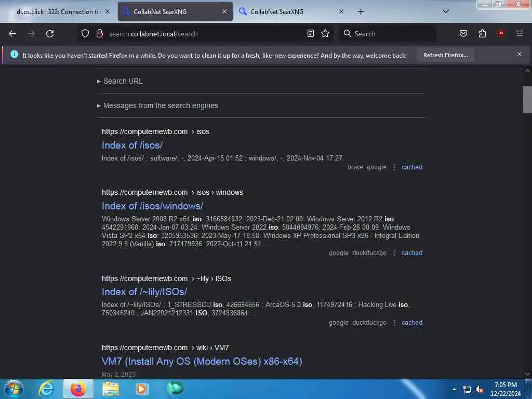This screenshot has height=399, width=532.
Task: Open the green round taskbar app
Action: 175,388
